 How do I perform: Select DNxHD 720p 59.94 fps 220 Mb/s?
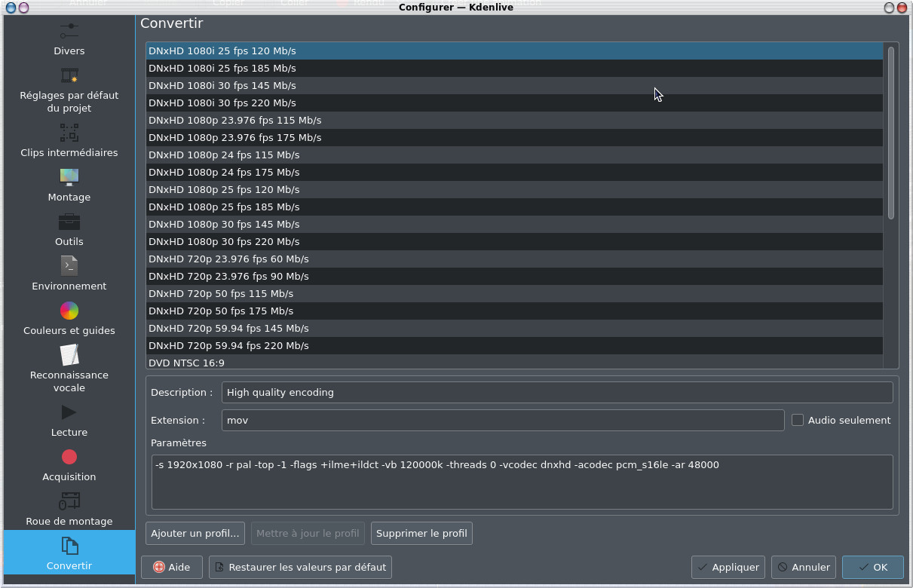pyautogui.click(x=514, y=345)
